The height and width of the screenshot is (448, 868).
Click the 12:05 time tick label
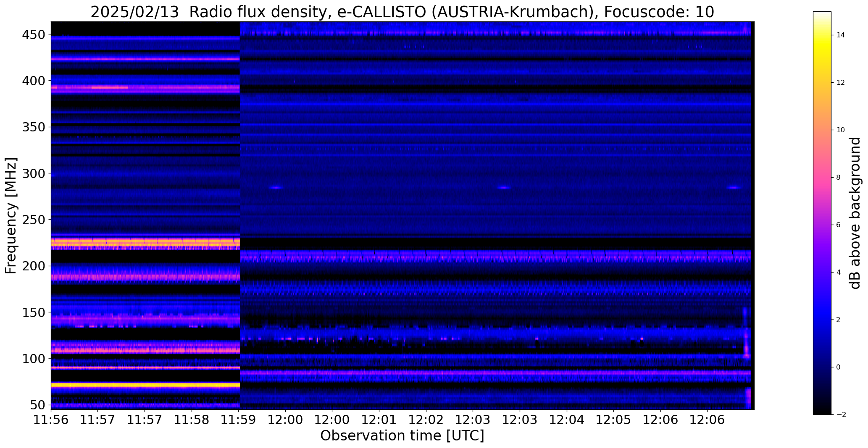613,420
